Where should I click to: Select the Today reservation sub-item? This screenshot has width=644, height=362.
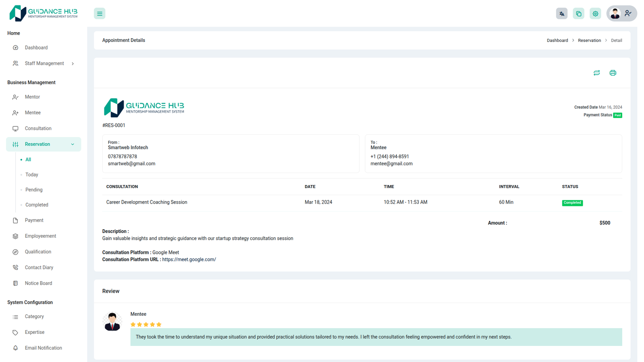click(x=32, y=175)
